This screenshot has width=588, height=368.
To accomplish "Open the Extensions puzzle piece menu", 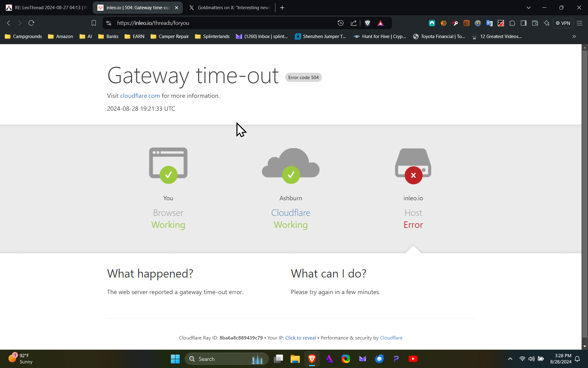I will [x=512, y=23].
